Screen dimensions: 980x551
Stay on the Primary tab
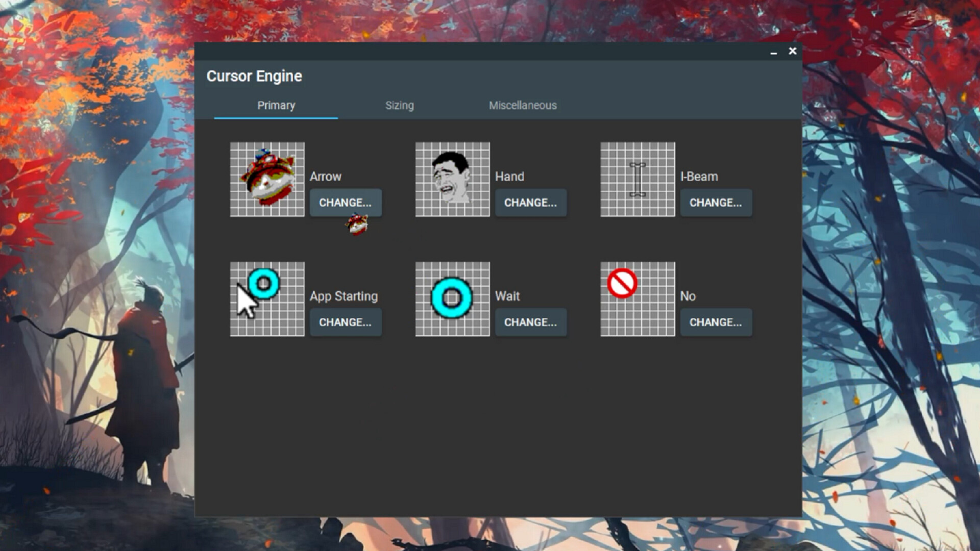[276, 106]
